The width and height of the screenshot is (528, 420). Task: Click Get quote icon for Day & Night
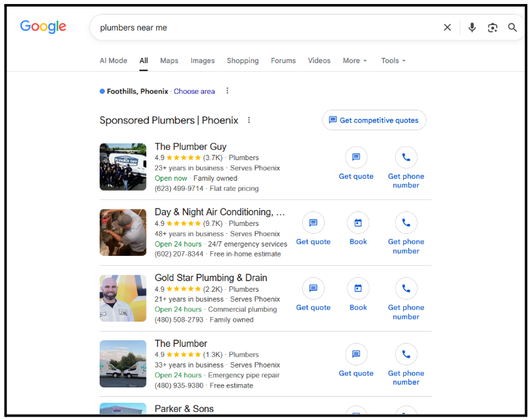coord(313,222)
